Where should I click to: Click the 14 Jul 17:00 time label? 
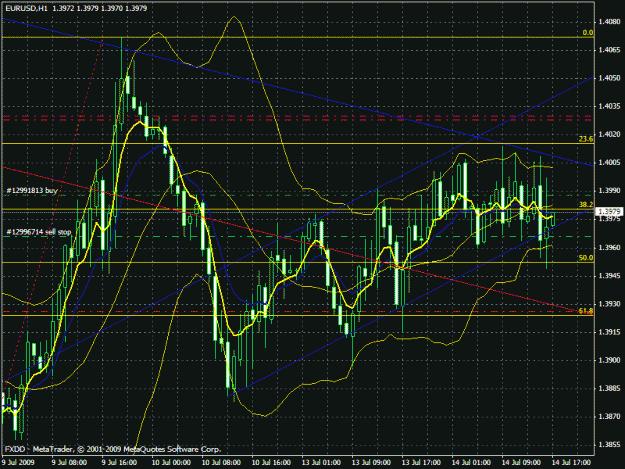pos(571,463)
